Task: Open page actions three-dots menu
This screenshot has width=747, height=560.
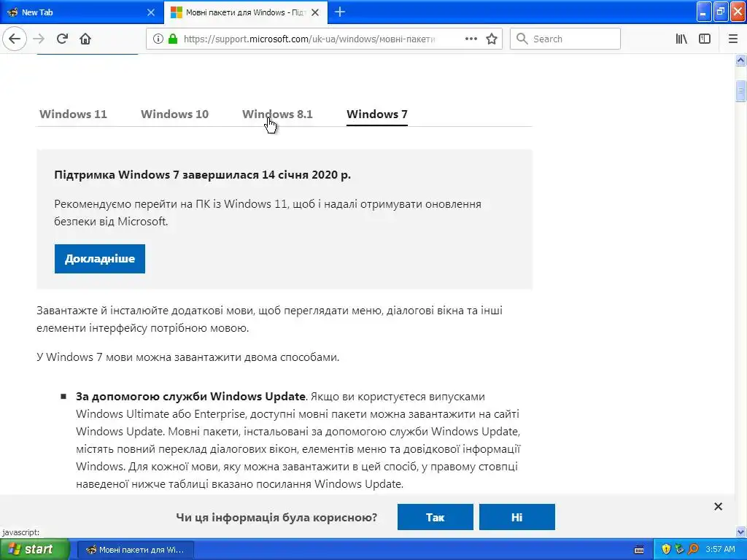Action: (x=471, y=39)
